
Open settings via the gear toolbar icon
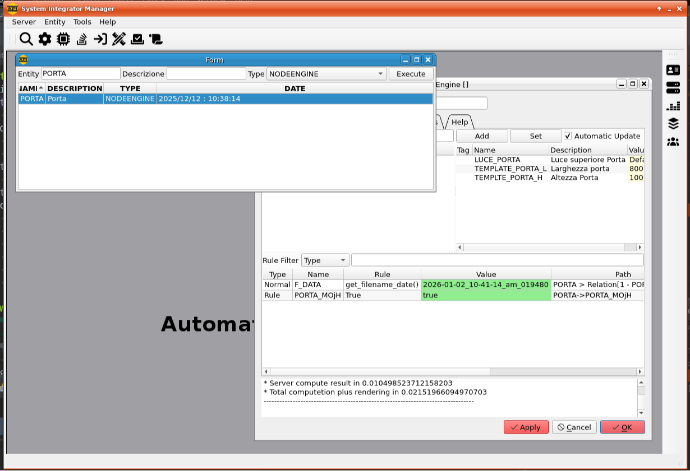[x=44, y=39]
